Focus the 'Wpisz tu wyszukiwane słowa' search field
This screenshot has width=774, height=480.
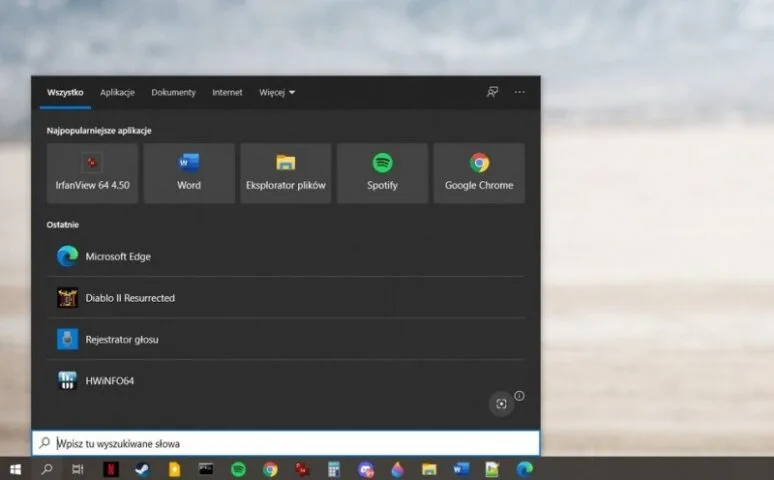pyautogui.click(x=286, y=443)
